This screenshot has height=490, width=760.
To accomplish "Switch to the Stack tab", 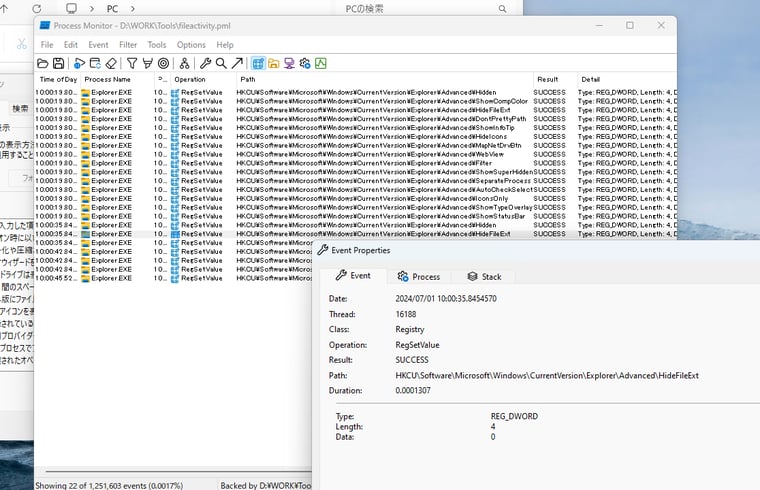I will pyautogui.click(x=484, y=276).
